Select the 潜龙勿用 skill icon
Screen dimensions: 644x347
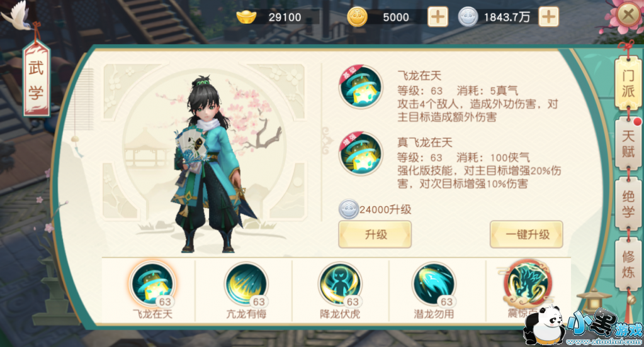[434, 285]
